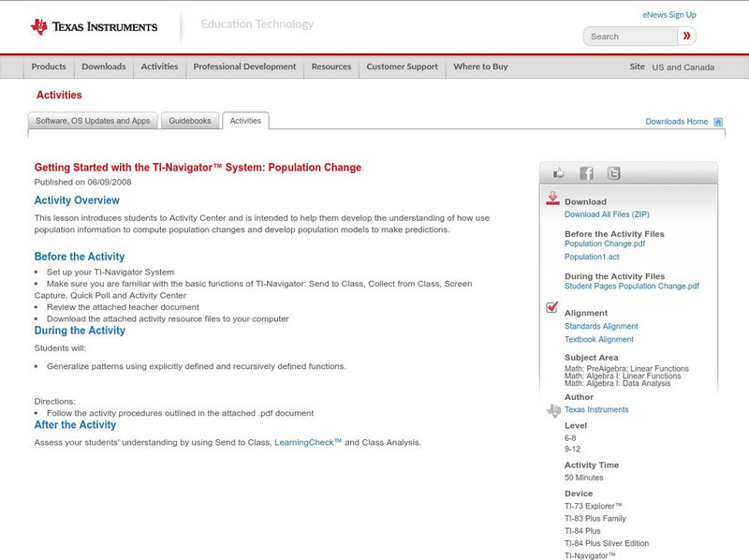The image size is (749, 560).
Task: Share the activity via the Facebook icon
Action: point(586,173)
